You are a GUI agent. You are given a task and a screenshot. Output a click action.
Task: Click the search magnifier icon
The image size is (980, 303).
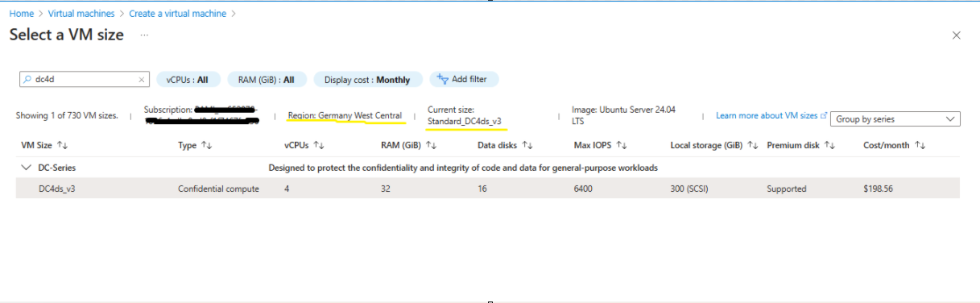pyautogui.click(x=28, y=80)
